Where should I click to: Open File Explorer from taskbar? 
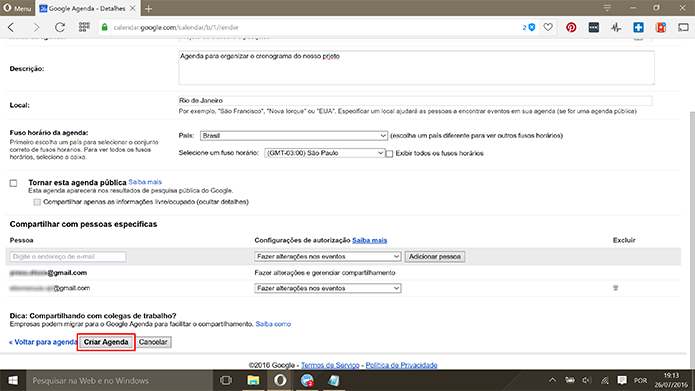[x=253, y=380]
